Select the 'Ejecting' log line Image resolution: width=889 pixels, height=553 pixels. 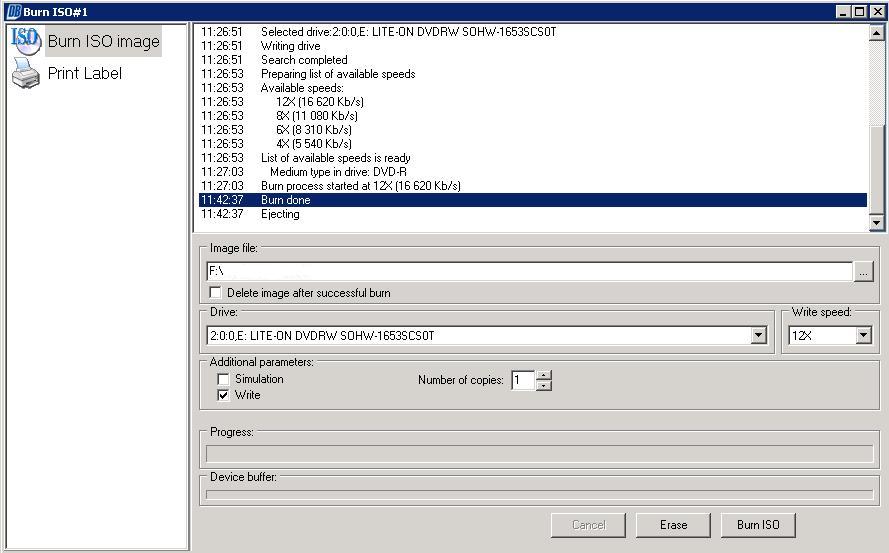click(x=533, y=214)
